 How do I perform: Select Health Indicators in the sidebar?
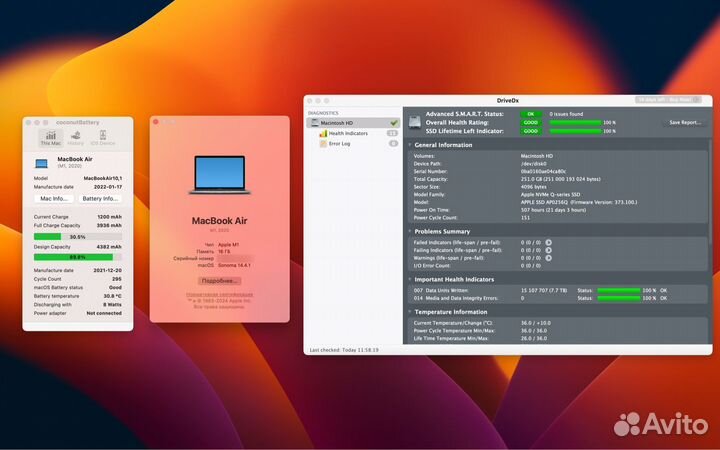tap(348, 133)
